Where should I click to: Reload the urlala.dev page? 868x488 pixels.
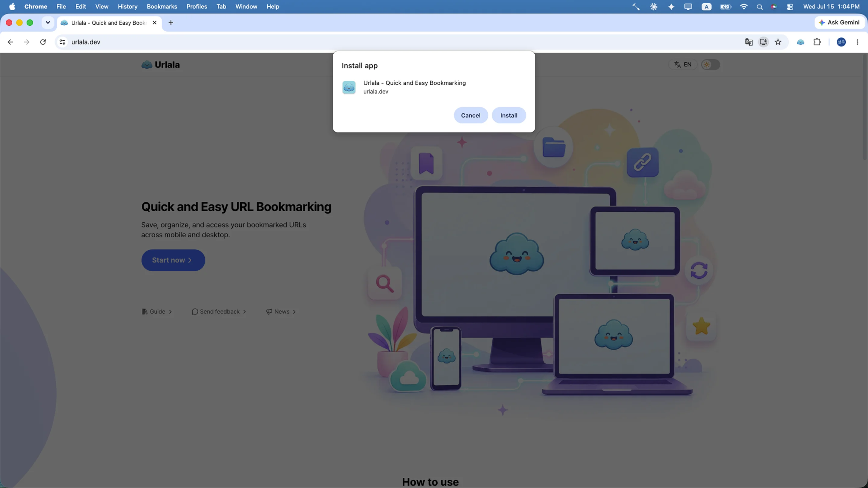tap(43, 42)
